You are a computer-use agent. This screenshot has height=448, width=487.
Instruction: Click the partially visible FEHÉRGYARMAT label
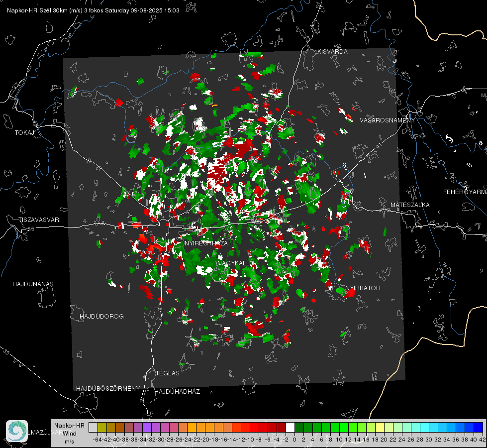465,192
